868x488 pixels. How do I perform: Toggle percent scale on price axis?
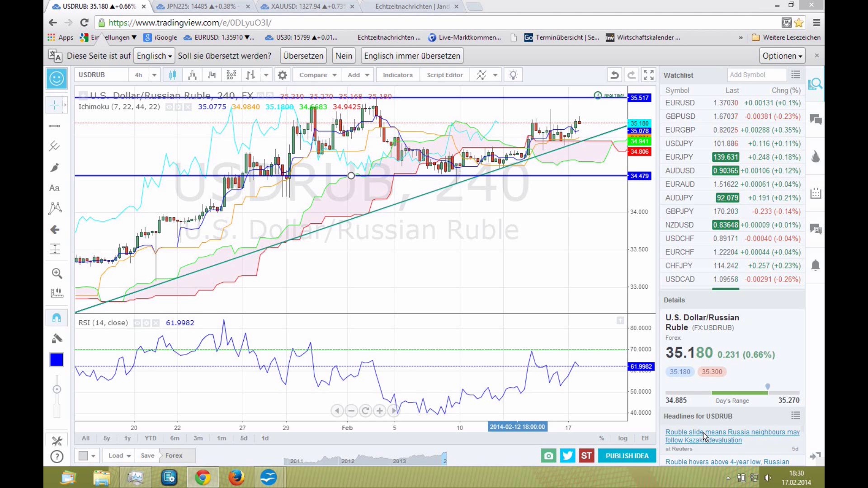pos(601,438)
